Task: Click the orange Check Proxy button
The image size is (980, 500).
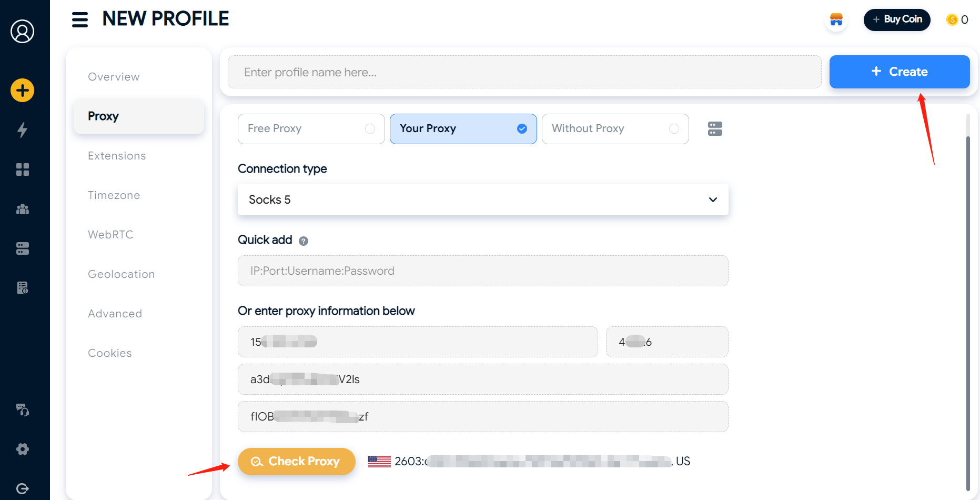Action: pos(297,462)
